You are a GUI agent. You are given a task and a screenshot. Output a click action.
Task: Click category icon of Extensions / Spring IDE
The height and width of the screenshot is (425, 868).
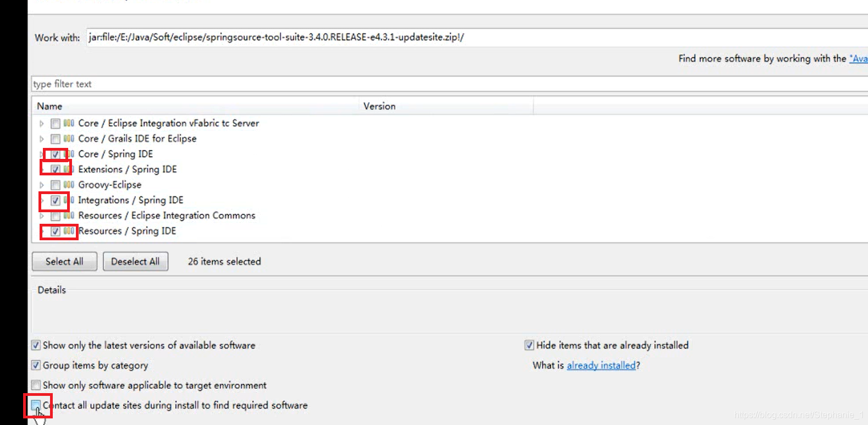pyautogui.click(x=69, y=169)
